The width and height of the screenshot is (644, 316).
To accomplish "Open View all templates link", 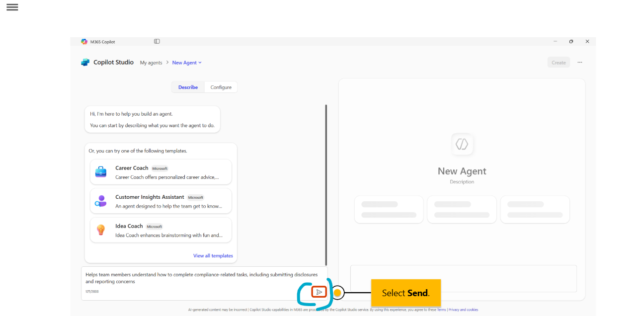I will tap(213, 255).
